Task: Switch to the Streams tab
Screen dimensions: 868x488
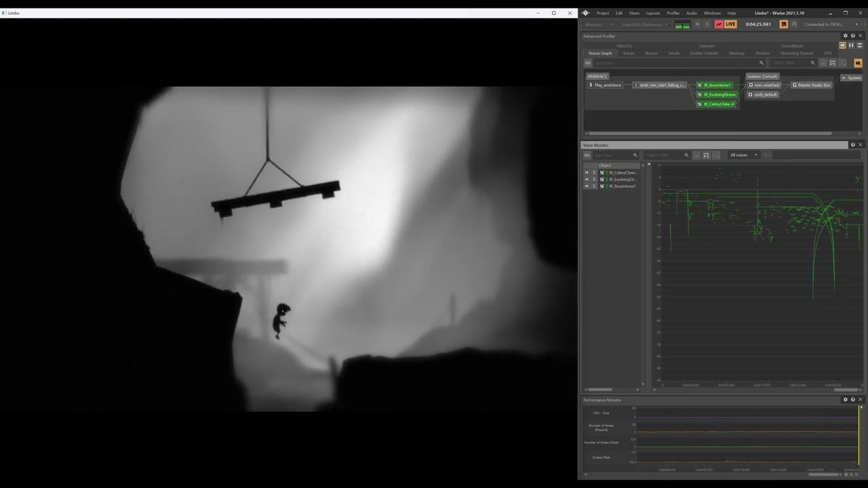Action: [762, 53]
